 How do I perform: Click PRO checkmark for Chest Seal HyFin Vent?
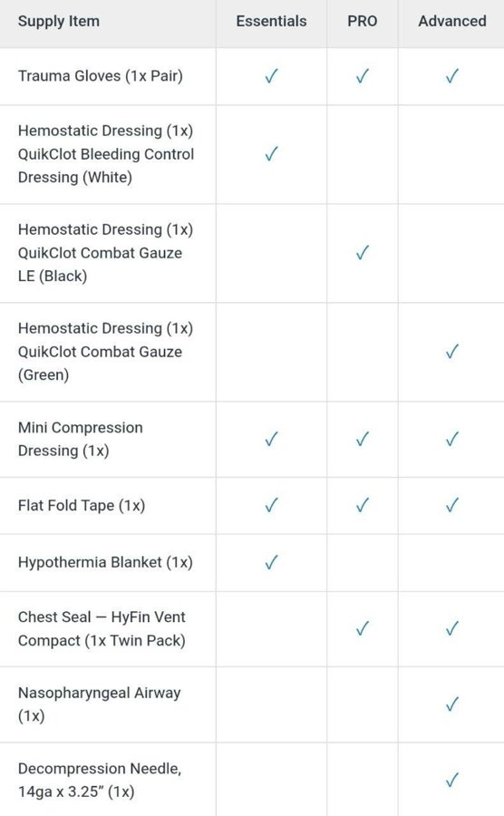point(363,628)
